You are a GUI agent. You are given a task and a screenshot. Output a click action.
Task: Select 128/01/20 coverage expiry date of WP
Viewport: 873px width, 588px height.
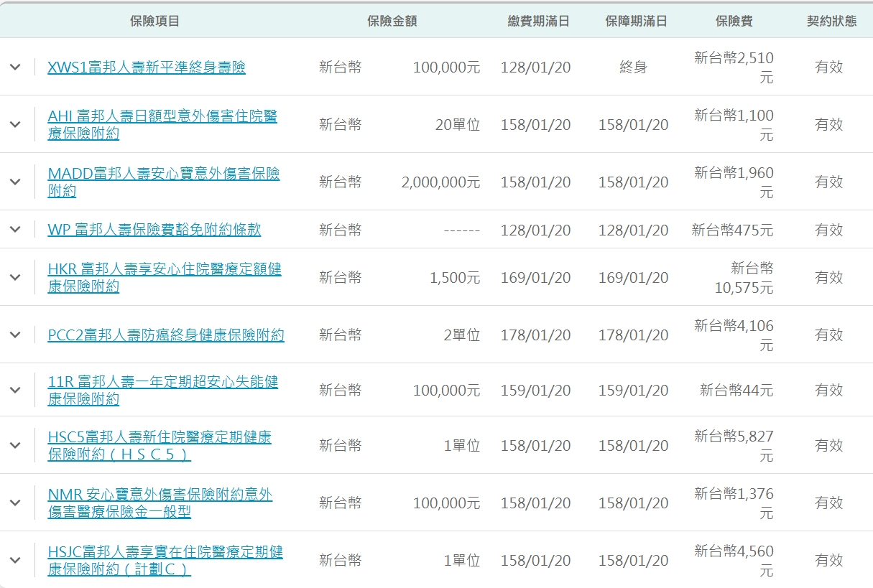pos(634,230)
